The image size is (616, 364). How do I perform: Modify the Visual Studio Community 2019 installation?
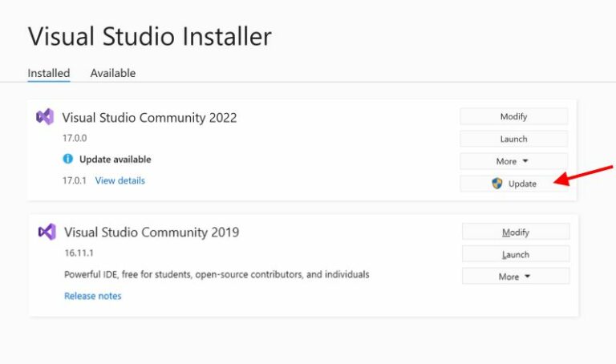[x=515, y=232]
